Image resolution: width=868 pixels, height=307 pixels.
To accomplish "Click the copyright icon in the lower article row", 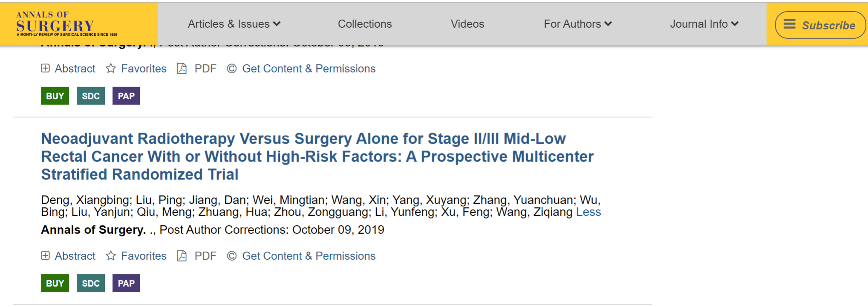I will [231, 256].
